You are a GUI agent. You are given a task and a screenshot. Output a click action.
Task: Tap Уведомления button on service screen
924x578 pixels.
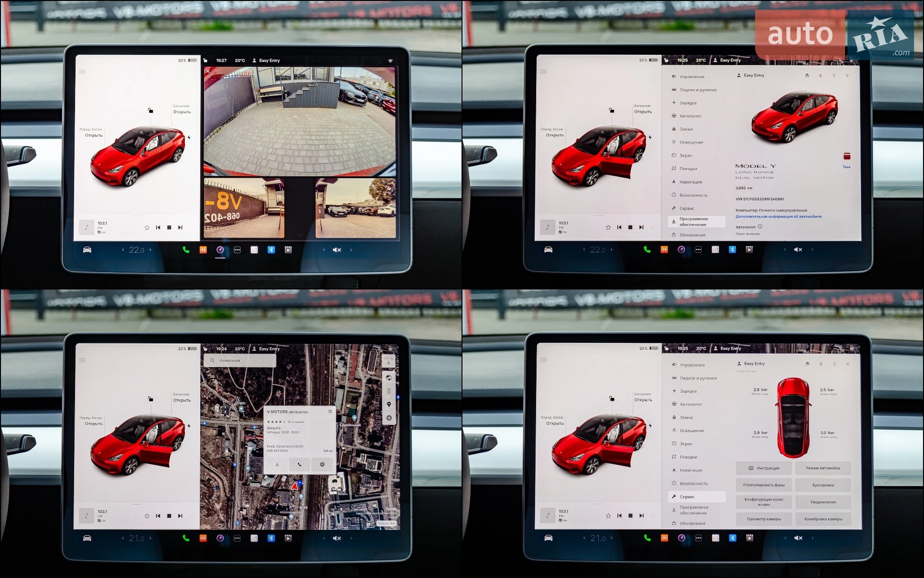pos(823,502)
